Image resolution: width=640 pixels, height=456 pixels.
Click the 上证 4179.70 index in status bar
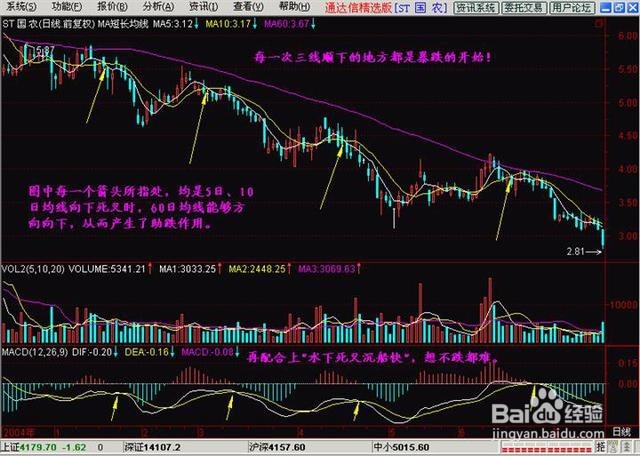pos(29,447)
